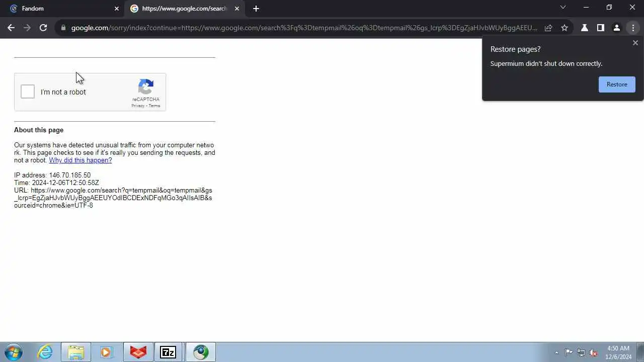Screen dimensions: 644x362
Task: Open Action Center flag icon
Action: [x=569, y=352]
